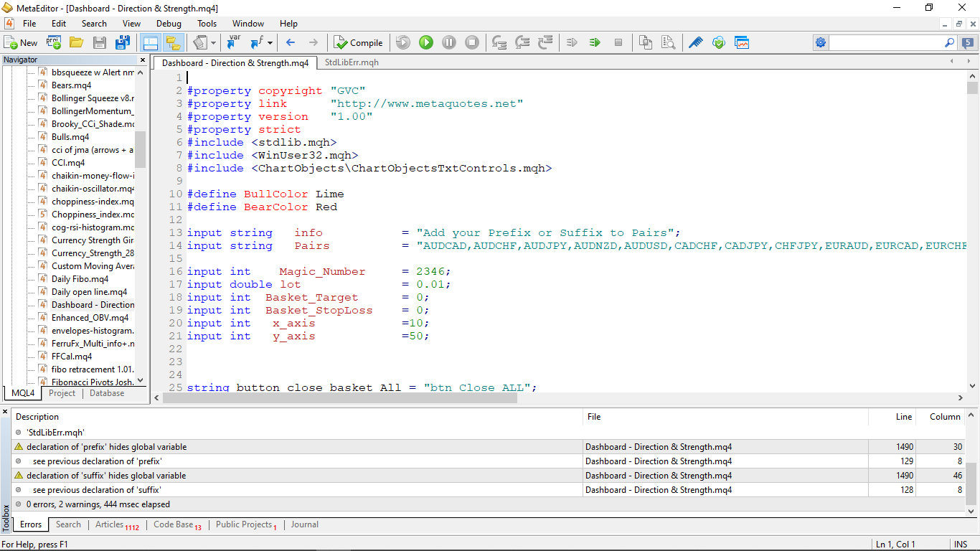Click the blue back navigation arrow
Image resolution: width=980 pixels, height=551 pixels.
(x=291, y=42)
